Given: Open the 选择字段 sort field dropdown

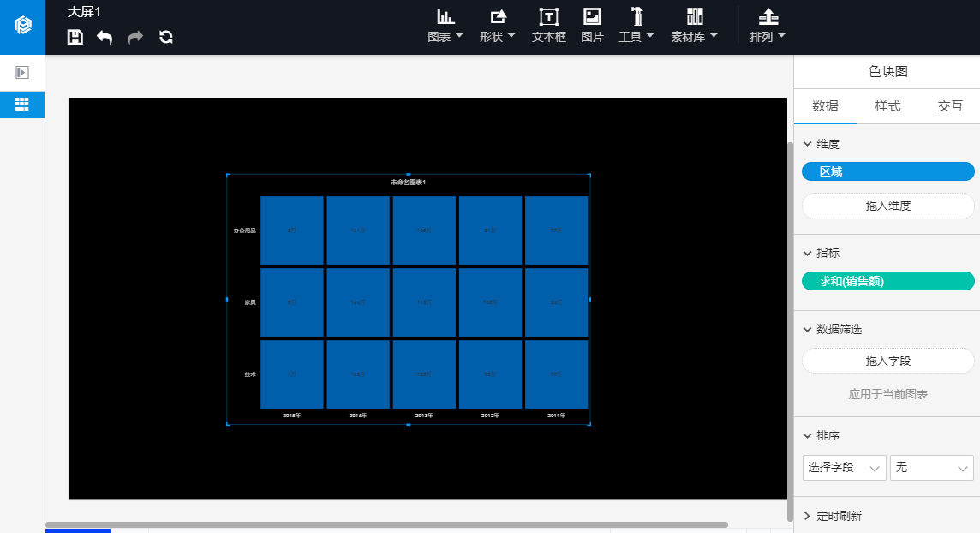Looking at the screenshot, I should pos(845,468).
